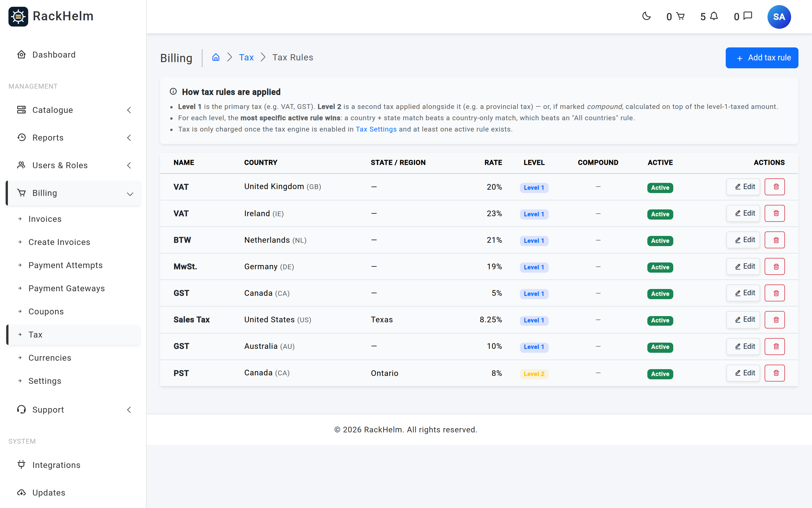Delete the Netherlands BTW rule
The width and height of the screenshot is (812, 508).
(775, 240)
